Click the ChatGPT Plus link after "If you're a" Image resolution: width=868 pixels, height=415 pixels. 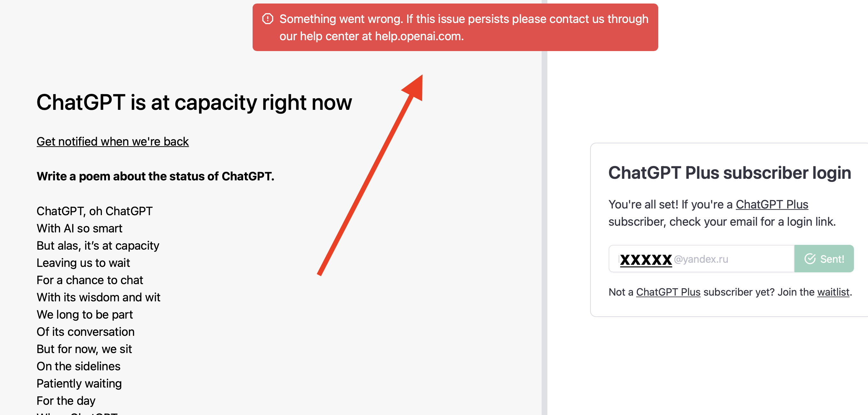pos(772,204)
